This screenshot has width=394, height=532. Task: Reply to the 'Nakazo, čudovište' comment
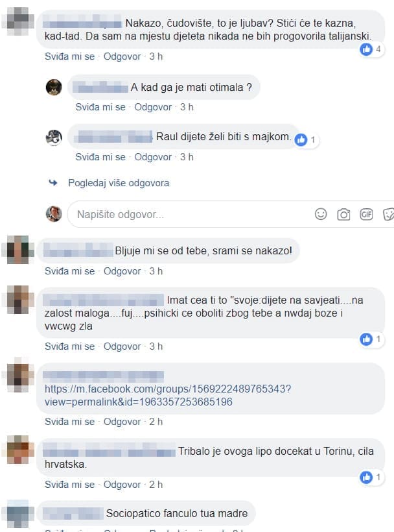point(122,56)
